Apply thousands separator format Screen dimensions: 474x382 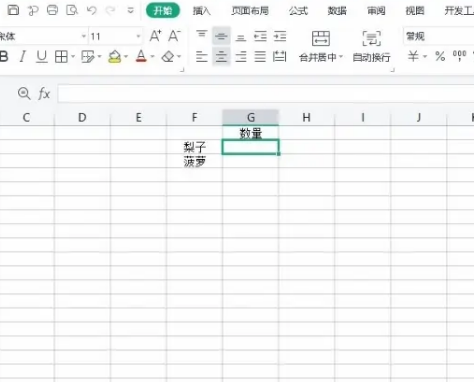459,56
